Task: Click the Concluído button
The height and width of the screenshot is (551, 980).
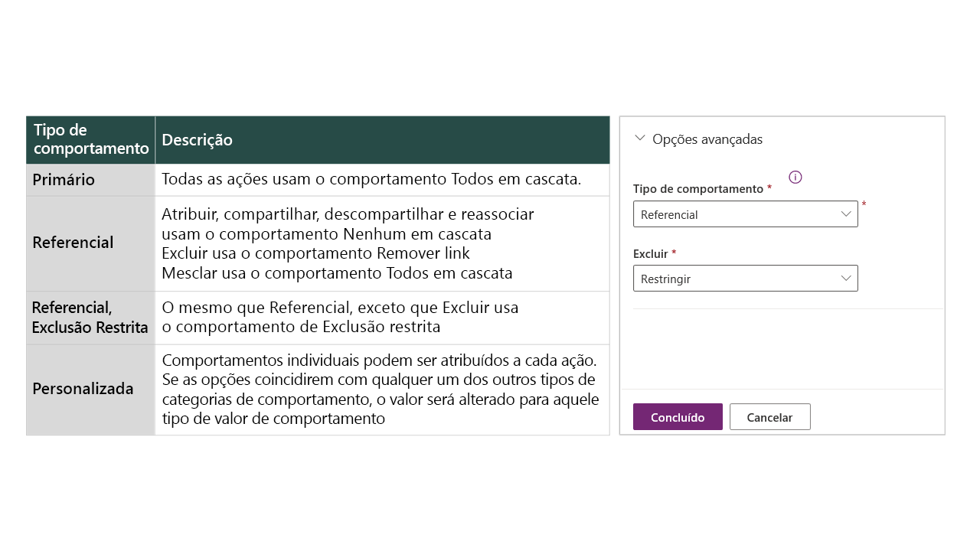Action: pyautogui.click(x=678, y=416)
